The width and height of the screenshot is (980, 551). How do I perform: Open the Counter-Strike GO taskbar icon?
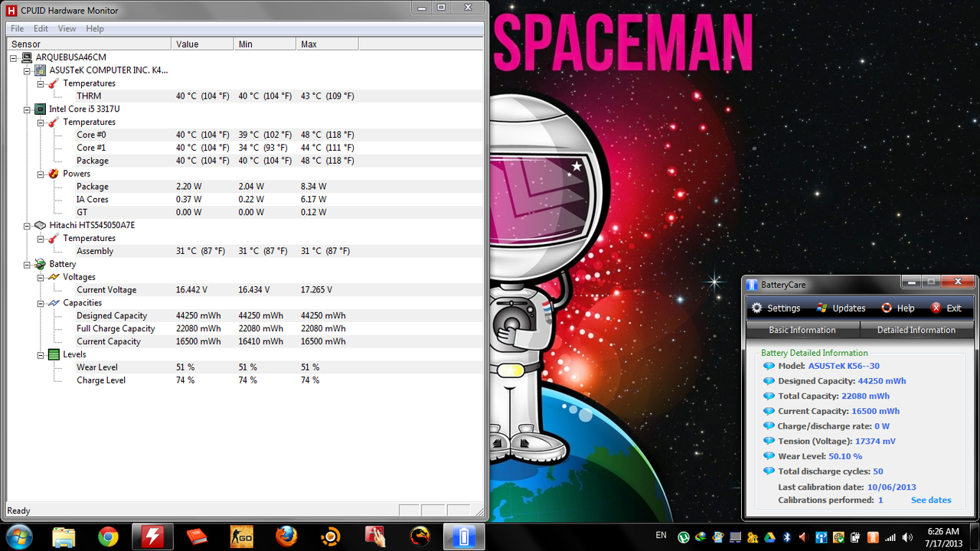click(241, 536)
